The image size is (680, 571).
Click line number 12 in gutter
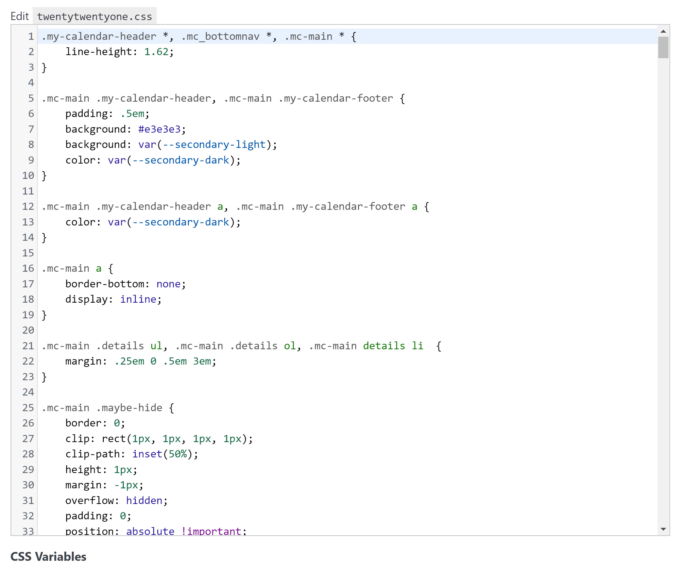[x=28, y=206]
